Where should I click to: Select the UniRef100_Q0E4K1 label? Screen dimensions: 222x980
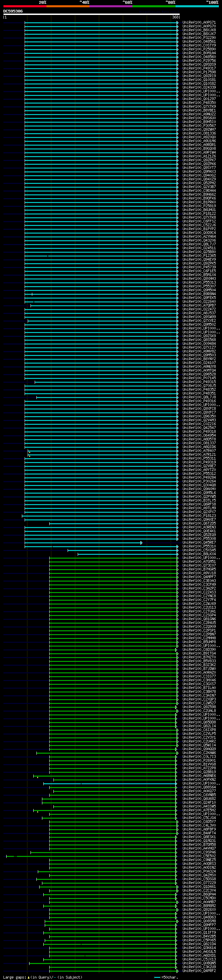tap(199, 531)
